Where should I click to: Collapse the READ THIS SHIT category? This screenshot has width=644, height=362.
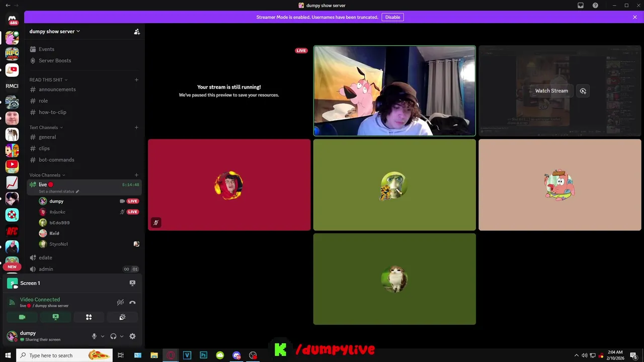pos(48,80)
